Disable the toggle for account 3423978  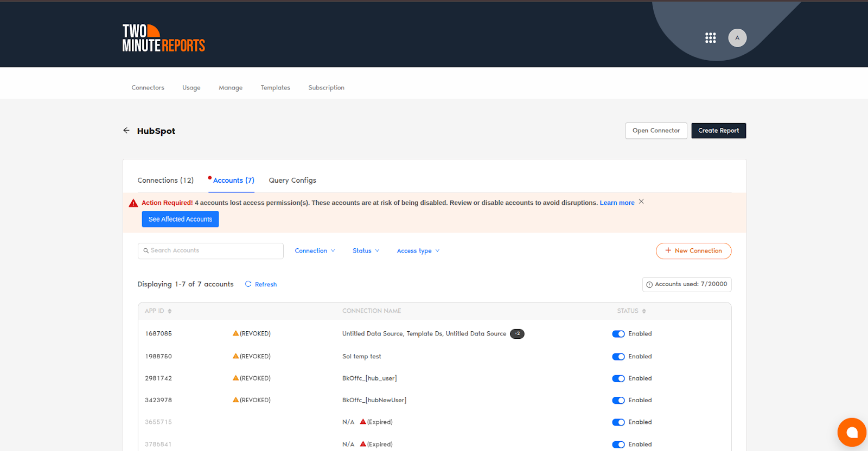618,400
